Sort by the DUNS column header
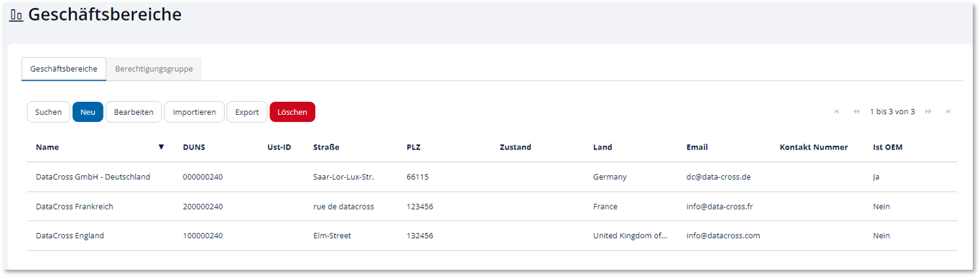 click(194, 147)
